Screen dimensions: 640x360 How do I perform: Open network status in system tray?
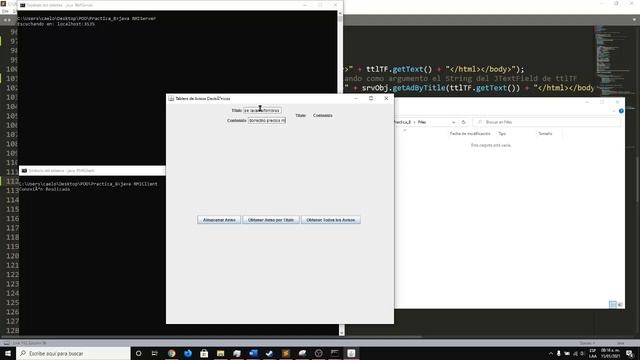(x=575, y=353)
